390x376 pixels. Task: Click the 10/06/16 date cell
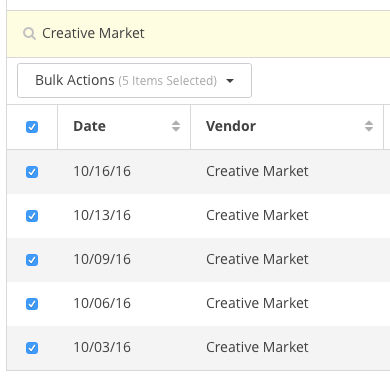102,303
